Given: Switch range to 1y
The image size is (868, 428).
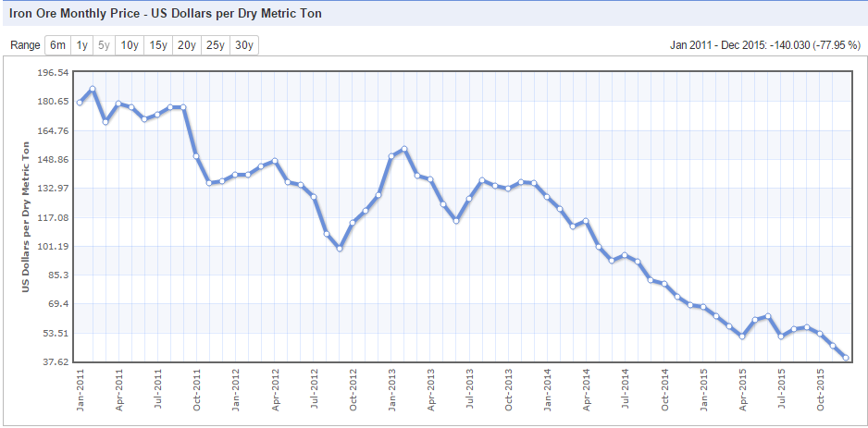Looking at the screenshot, I should click(82, 45).
